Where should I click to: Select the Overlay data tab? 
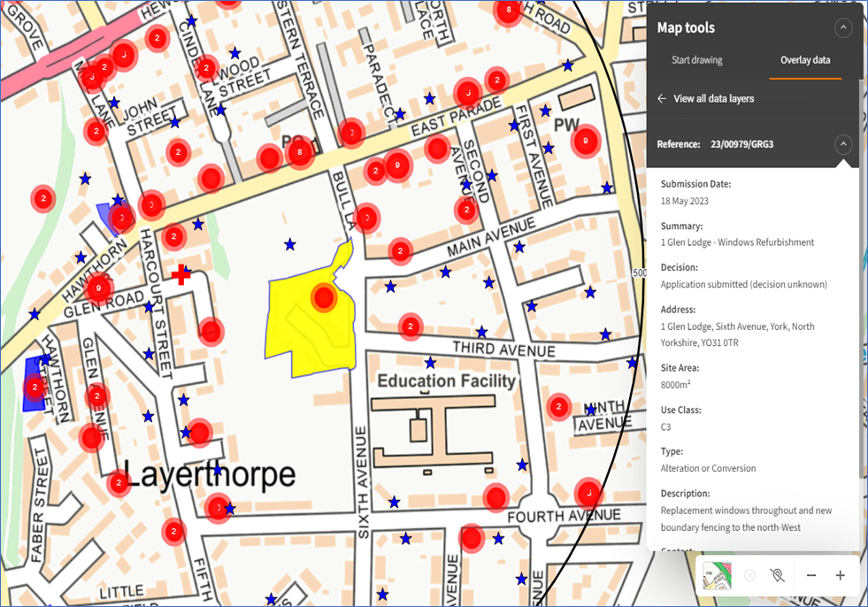tap(805, 60)
